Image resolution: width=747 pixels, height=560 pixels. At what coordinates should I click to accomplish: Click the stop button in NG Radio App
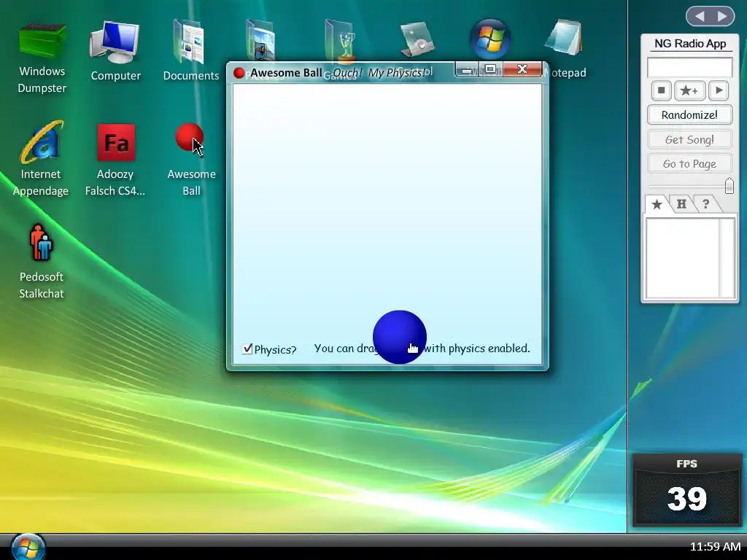pyautogui.click(x=661, y=90)
